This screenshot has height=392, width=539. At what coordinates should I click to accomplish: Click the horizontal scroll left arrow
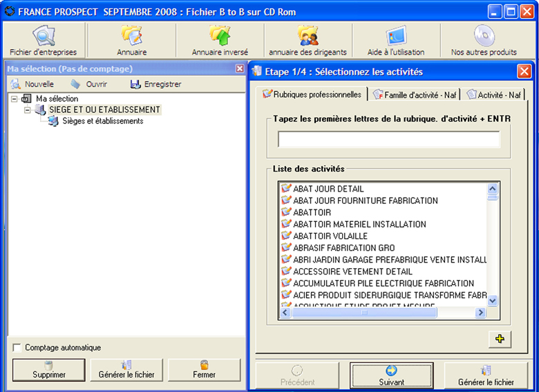(285, 312)
